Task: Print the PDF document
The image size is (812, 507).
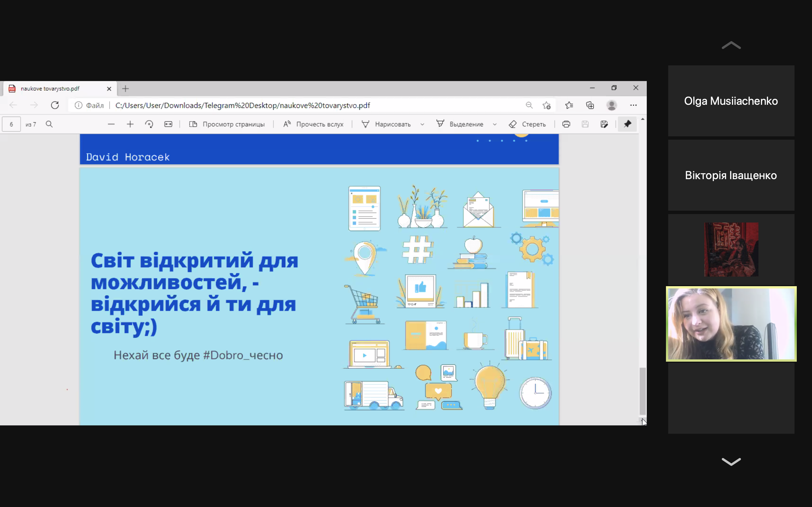Action: (x=566, y=124)
